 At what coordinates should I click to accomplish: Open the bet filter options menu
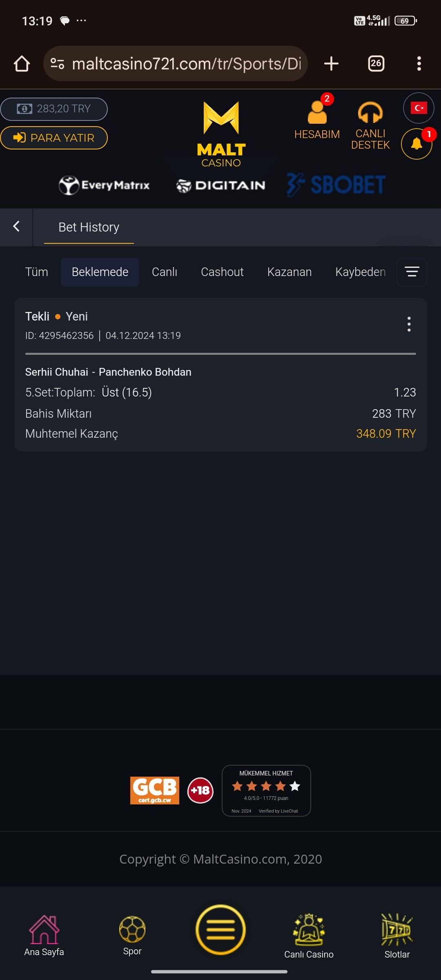[412, 272]
